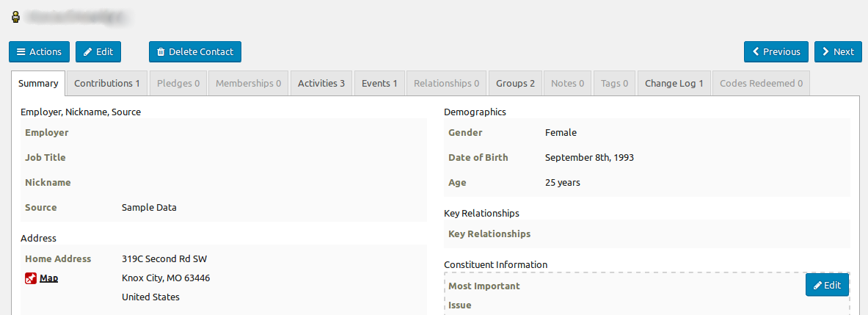868x315 pixels.
Task: Switch to the Contributions 1 tab
Action: click(107, 83)
